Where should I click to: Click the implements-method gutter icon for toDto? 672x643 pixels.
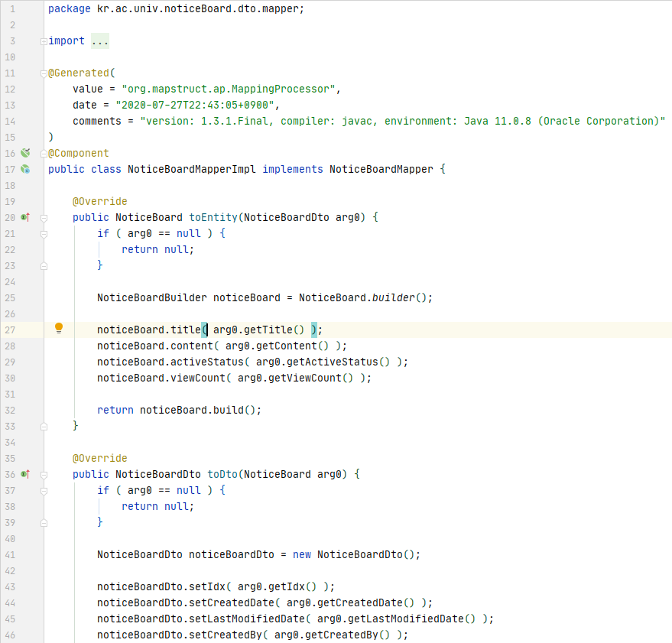point(25,474)
